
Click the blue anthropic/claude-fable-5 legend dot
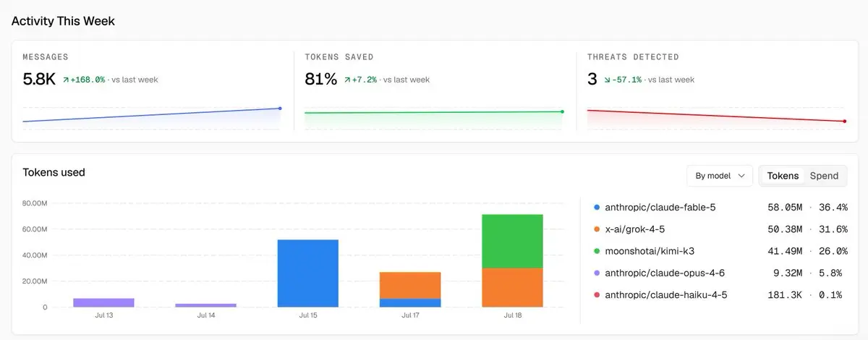(596, 208)
